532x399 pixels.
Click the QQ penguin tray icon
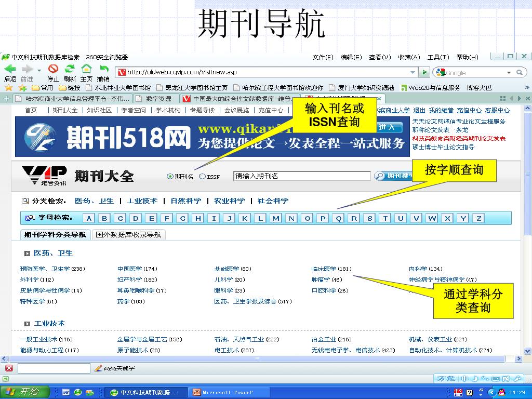click(x=501, y=392)
